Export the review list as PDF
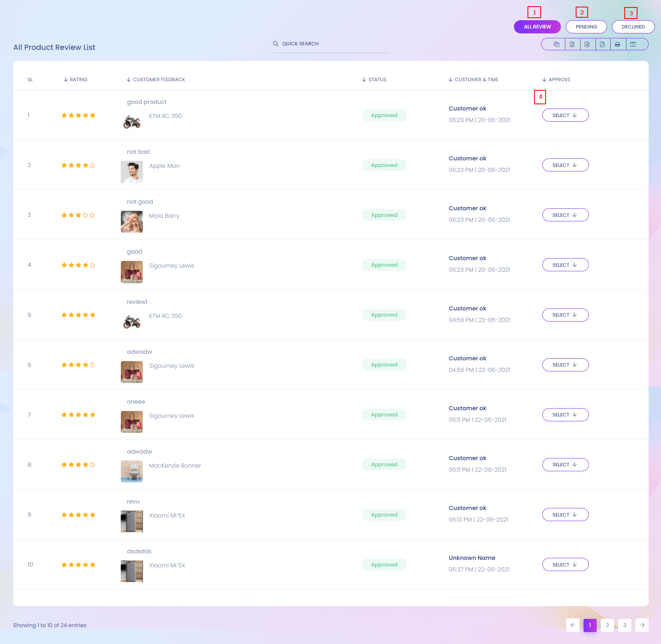Image resolution: width=661 pixels, height=644 pixels. click(602, 45)
